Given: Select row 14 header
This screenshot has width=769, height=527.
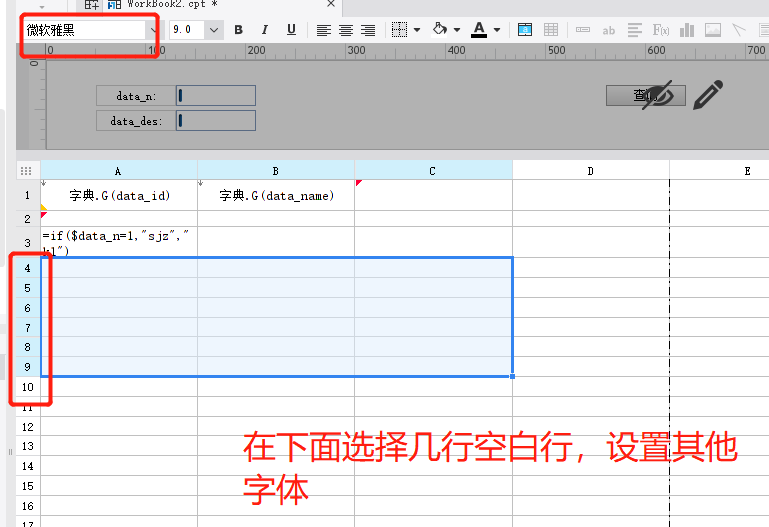Looking at the screenshot, I should point(28,466).
